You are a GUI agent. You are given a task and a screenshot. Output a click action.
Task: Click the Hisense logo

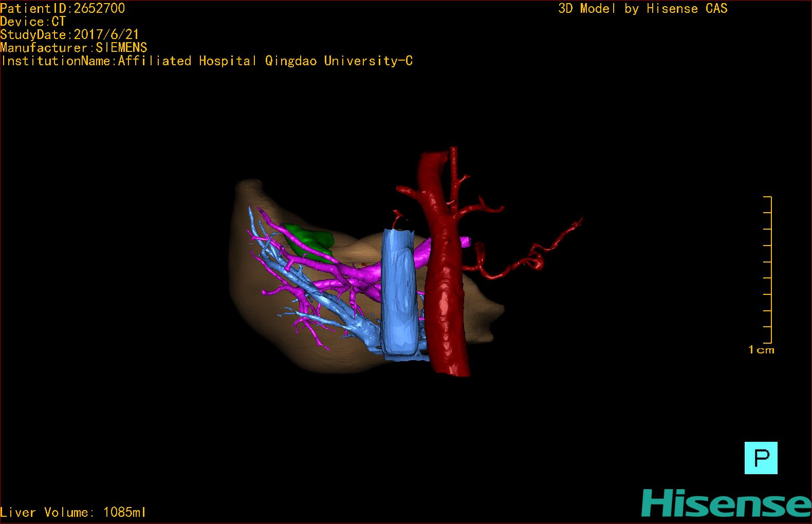pyautogui.click(x=726, y=503)
